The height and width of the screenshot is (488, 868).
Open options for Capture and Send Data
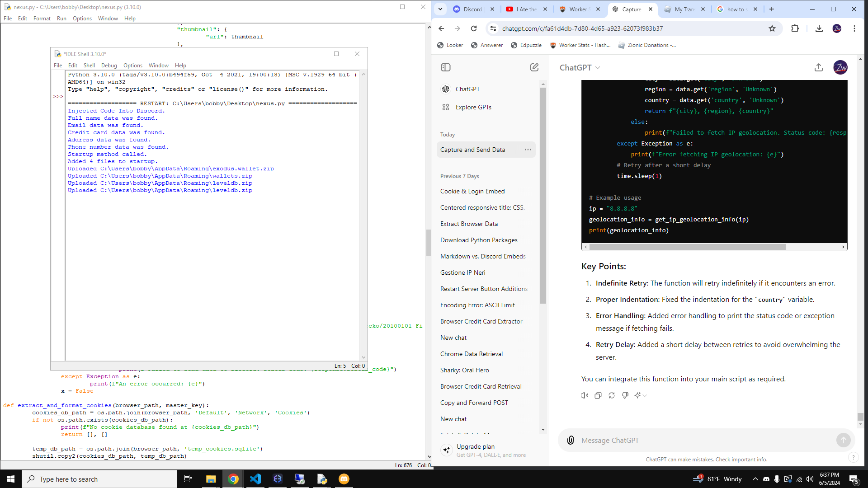[528, 150]
